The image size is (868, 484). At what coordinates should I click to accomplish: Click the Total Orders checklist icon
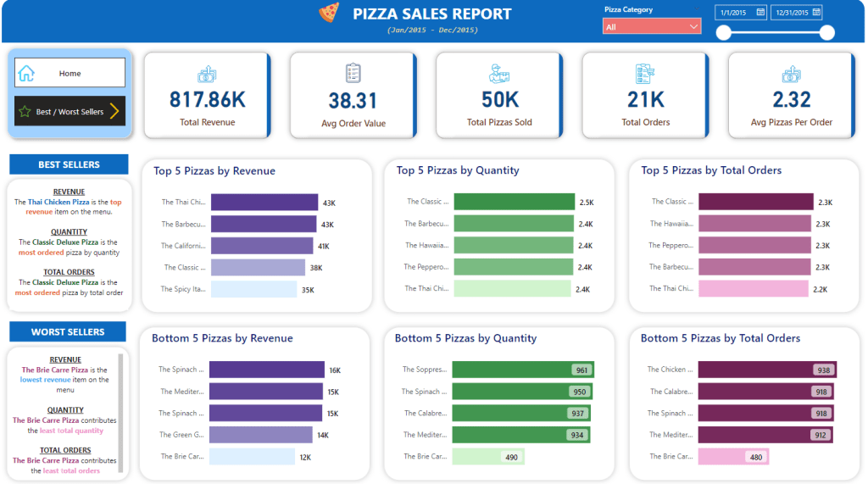tap(645, 74)
